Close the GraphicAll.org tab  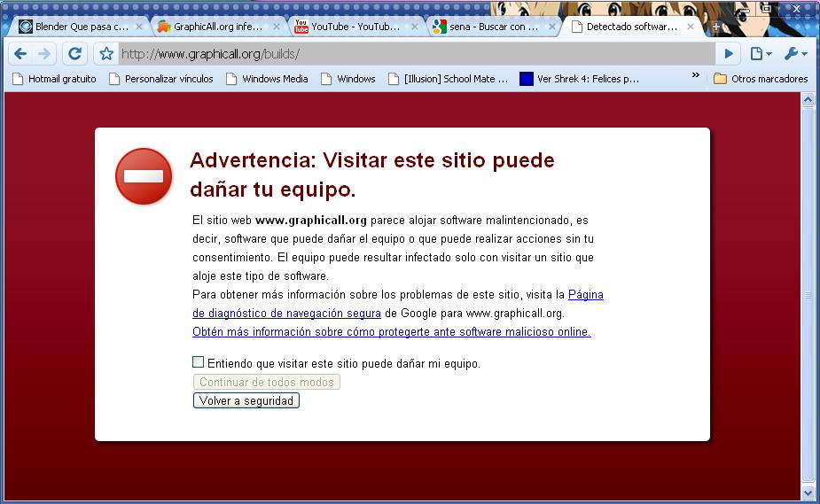click(277, 27)
